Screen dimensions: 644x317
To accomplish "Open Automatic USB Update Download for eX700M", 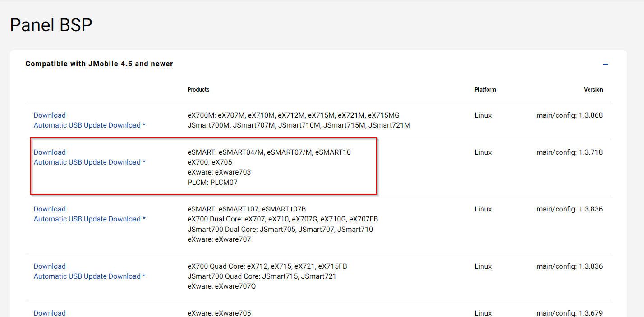I will [90, 125].
